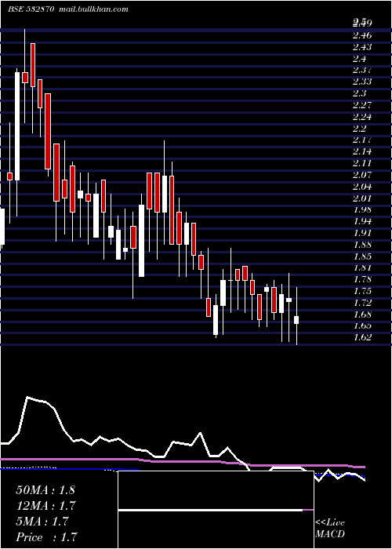
Task: Click the '5MA : 1.7' indicator text
Action: tap(42, 522)
